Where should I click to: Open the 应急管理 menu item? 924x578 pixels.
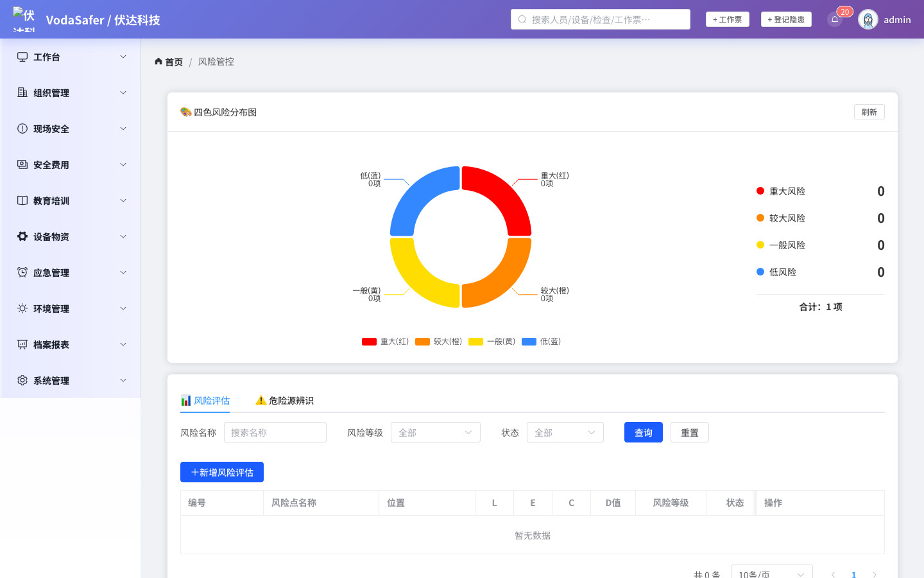click(x=71, y=272)
